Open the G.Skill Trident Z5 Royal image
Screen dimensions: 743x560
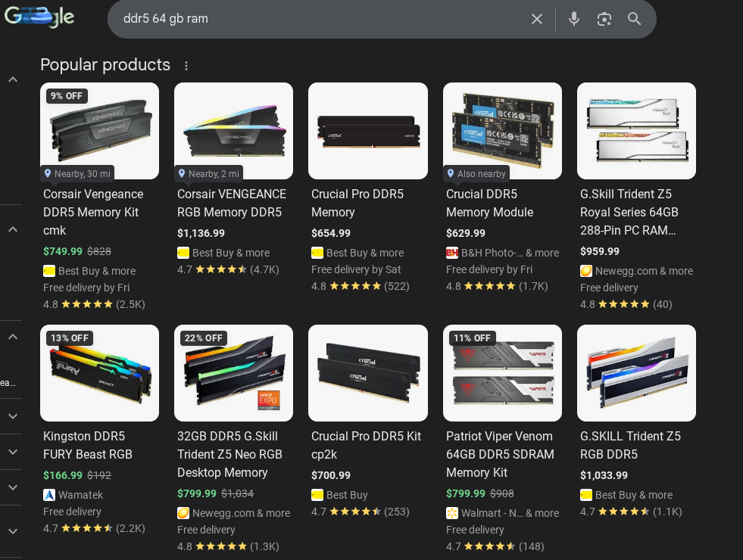[x=636, y=131]
